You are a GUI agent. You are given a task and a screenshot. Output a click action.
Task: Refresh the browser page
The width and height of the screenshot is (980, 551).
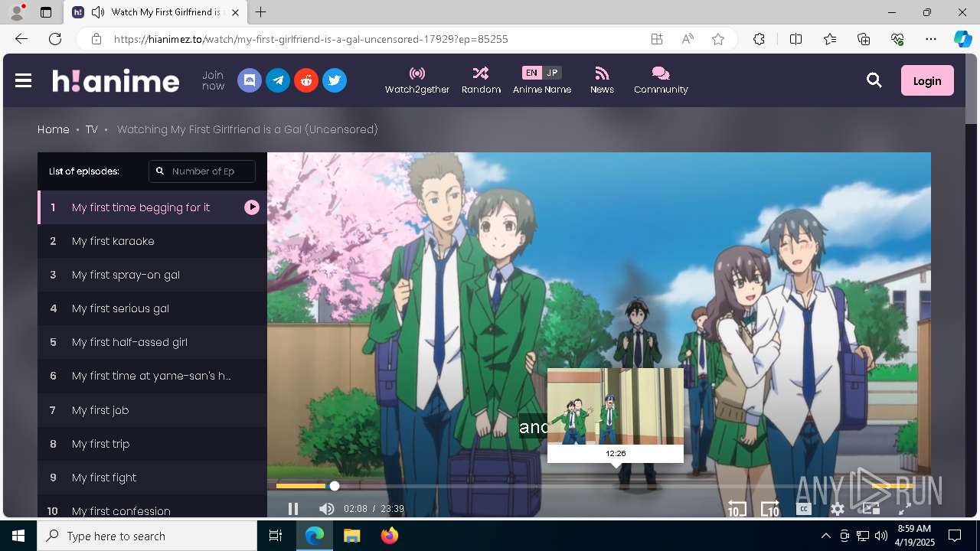(x=55, y=39)
